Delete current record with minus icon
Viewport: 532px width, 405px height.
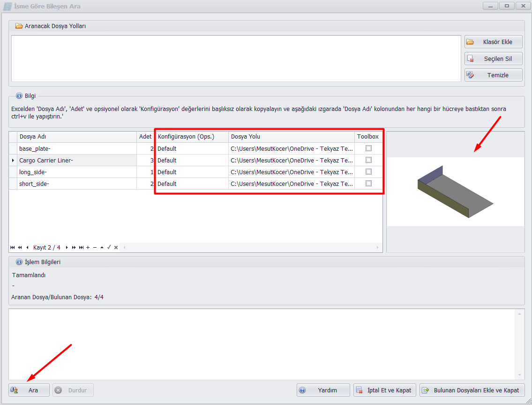[x=95, y=247]
